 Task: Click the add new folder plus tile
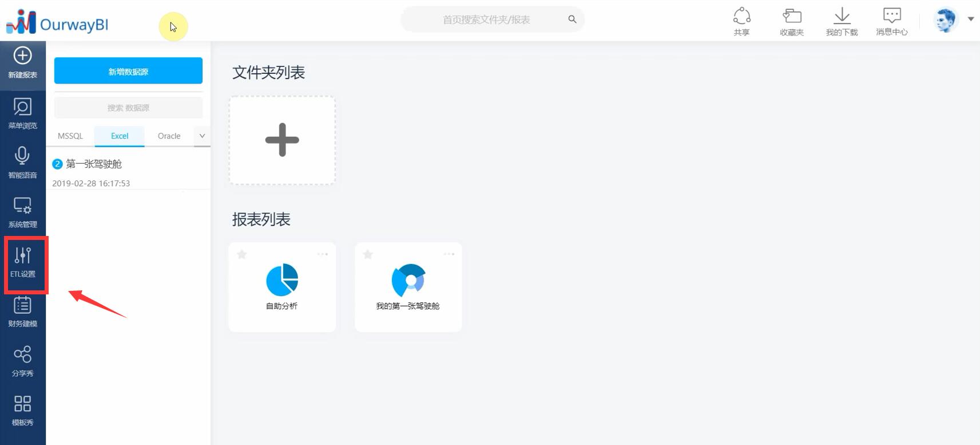tap(282, 140)
